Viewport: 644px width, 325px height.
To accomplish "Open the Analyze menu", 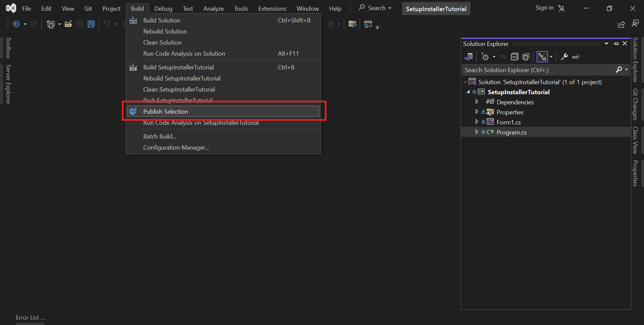I will coord(213,8).
